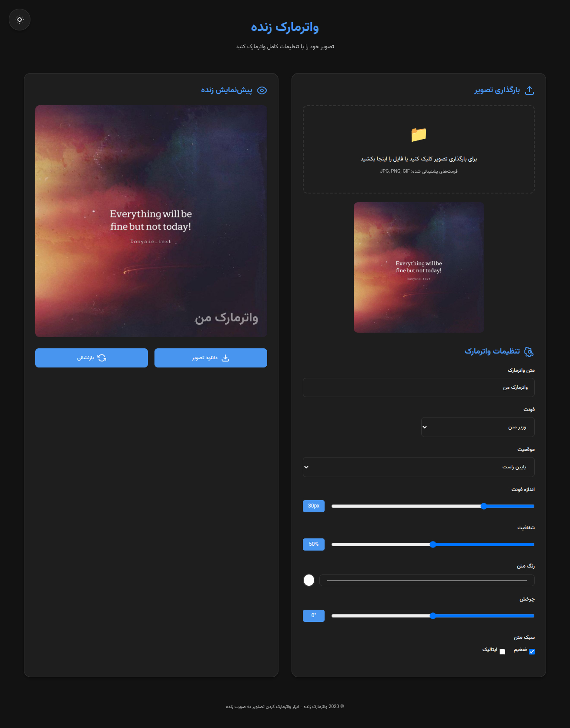Click the yellow folder icon in upload area
The width and height of the screenshot is (570, 728).
[x=419, y=135]
